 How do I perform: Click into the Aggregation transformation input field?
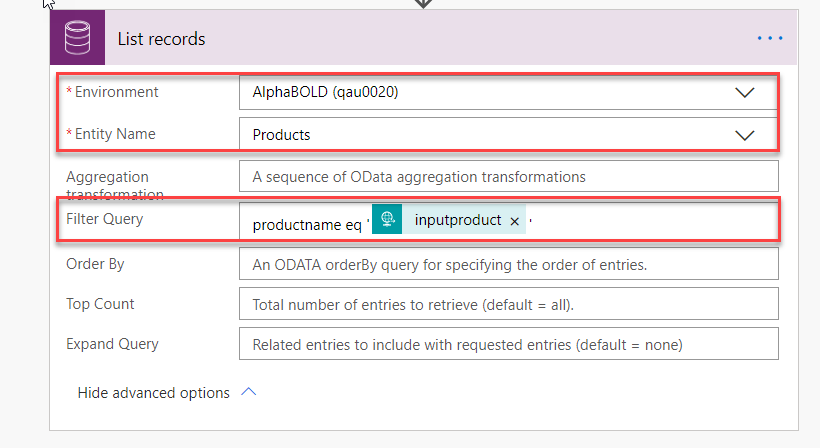tap(508, 176)
